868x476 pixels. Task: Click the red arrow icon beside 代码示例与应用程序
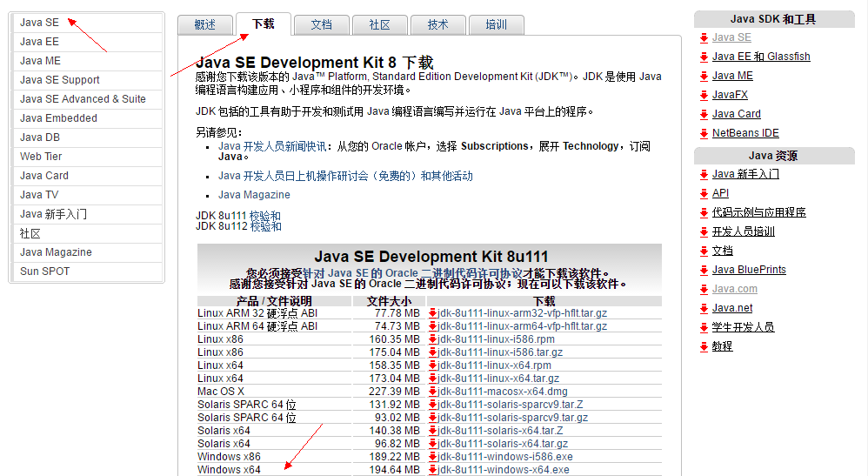[x=704, y=213]
